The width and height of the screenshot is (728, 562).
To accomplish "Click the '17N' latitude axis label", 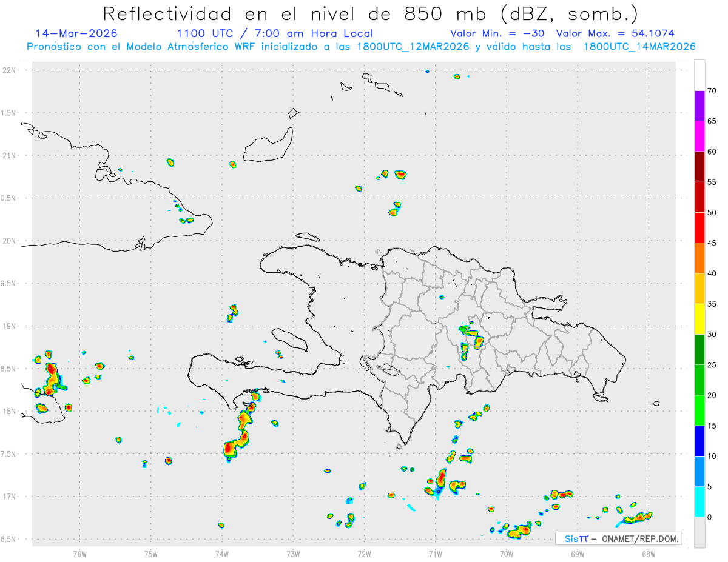I will [10, 497].
